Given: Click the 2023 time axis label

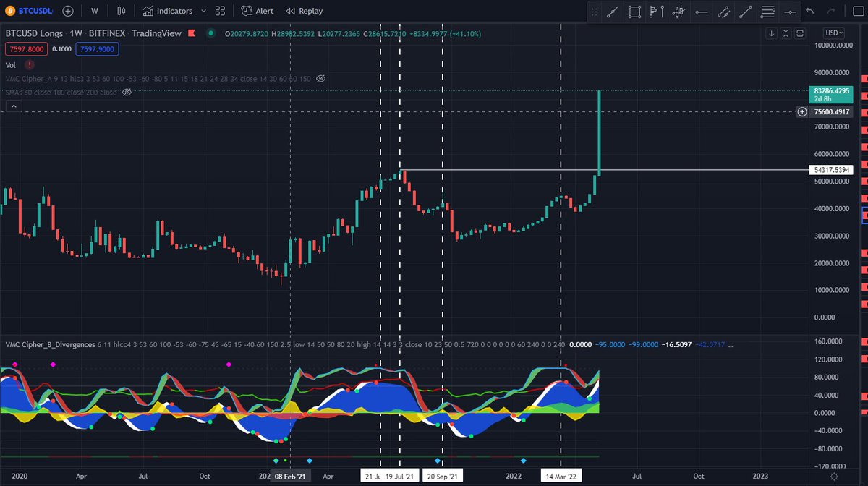Looking at the screenshot, I should click(x=761, y=477).
